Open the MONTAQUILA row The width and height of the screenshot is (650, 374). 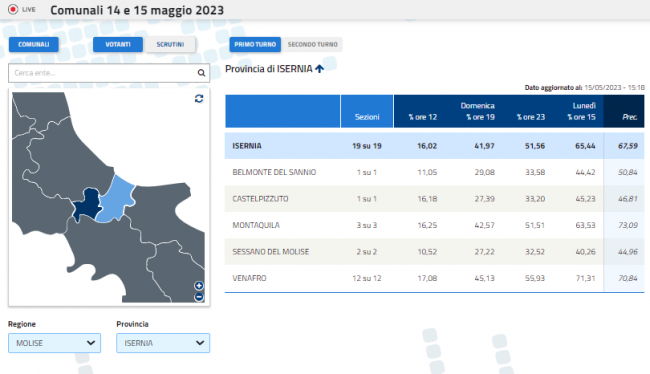[x=434, y=225]
